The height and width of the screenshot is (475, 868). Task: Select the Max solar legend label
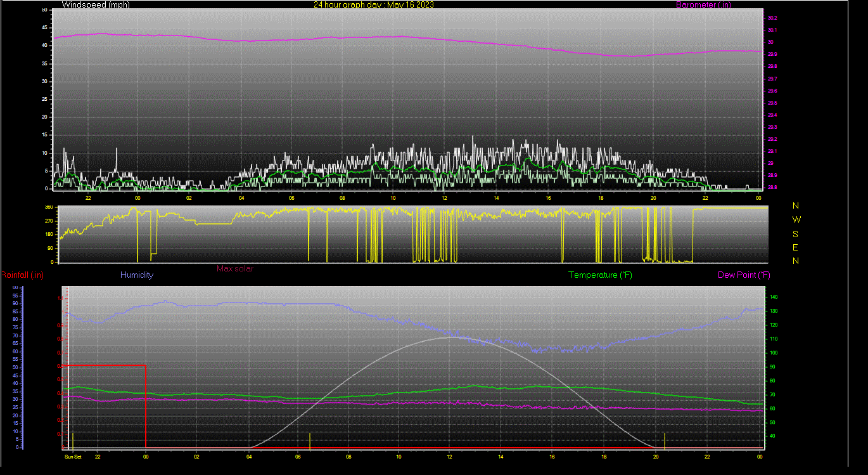click(235, 269)
